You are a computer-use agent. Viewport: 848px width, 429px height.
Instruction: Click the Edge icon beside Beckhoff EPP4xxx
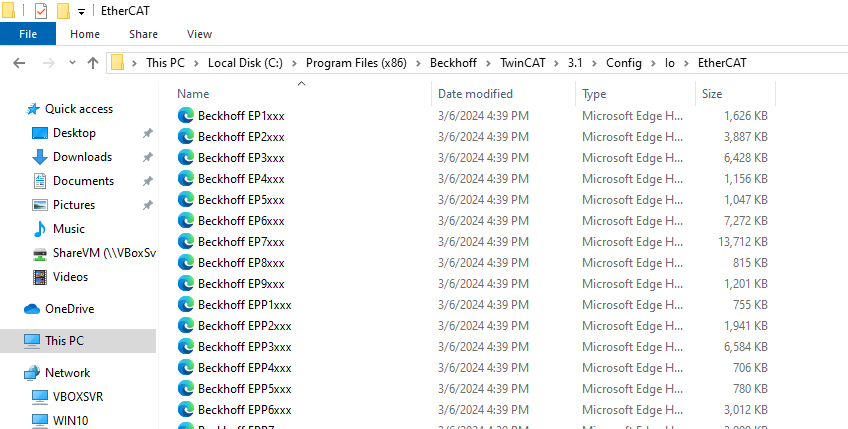click(x=186, y=368)
